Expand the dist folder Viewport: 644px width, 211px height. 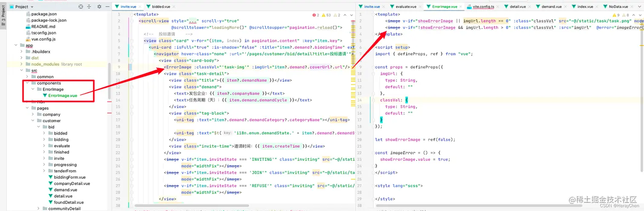pos(22,58)
